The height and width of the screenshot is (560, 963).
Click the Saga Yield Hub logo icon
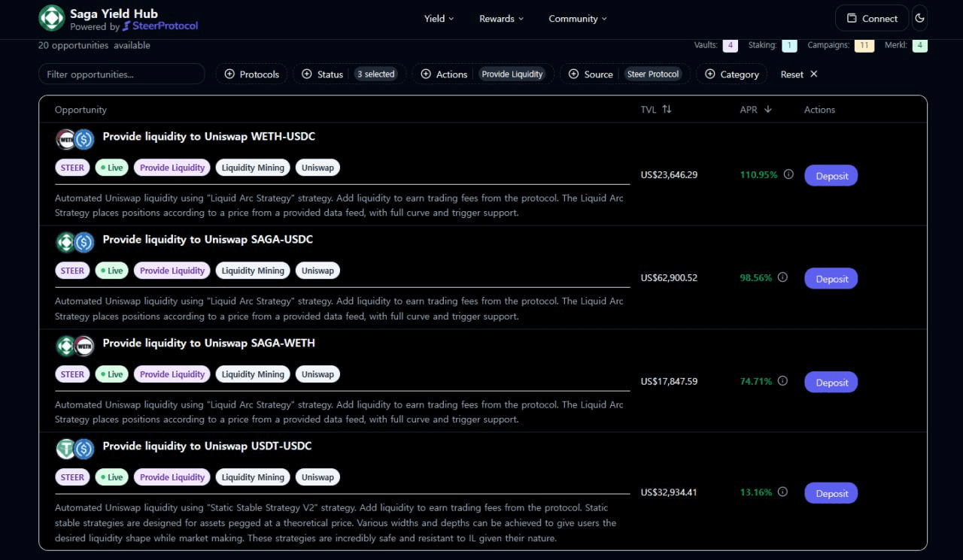pos(52,18)
